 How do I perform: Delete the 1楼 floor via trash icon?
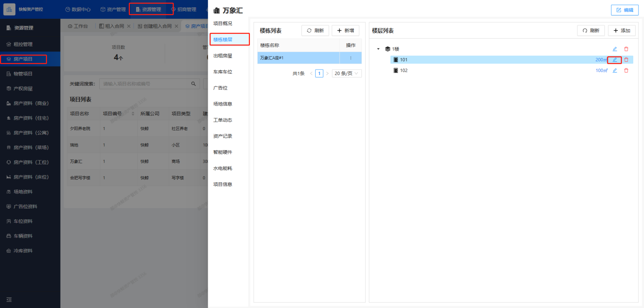[x=626, y=49]
